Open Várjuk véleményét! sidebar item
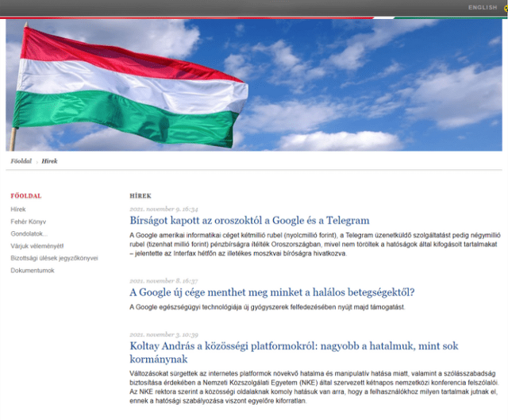The width and height of the screenshot is (508, 420). (x=37, y=246)
